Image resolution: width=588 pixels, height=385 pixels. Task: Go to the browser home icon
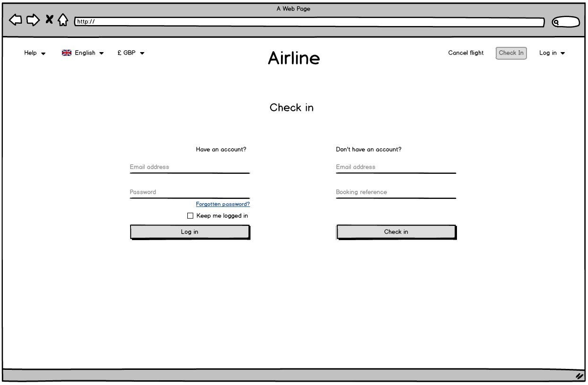tap(63, 20)
